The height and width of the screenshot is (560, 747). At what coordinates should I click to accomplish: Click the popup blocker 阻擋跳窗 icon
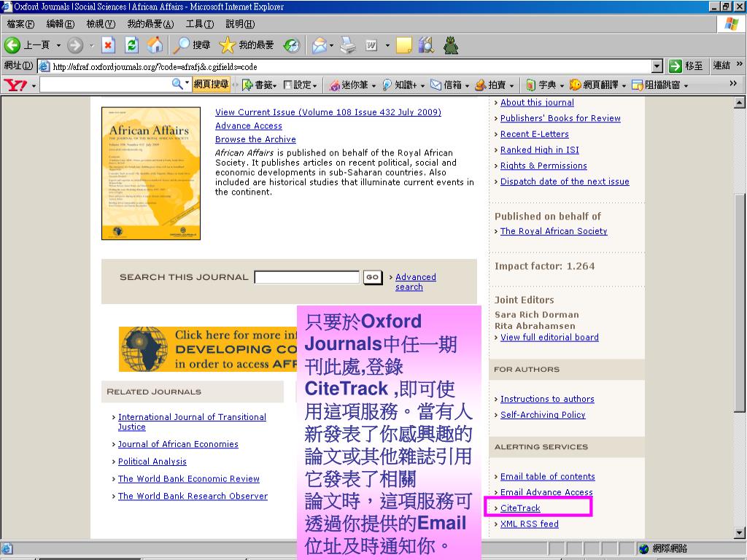point(638,85)
